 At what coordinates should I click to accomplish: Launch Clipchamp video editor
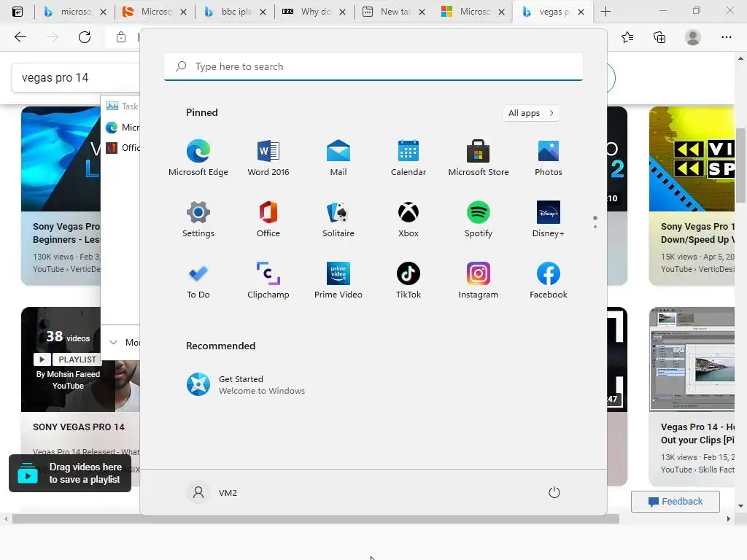268,281
